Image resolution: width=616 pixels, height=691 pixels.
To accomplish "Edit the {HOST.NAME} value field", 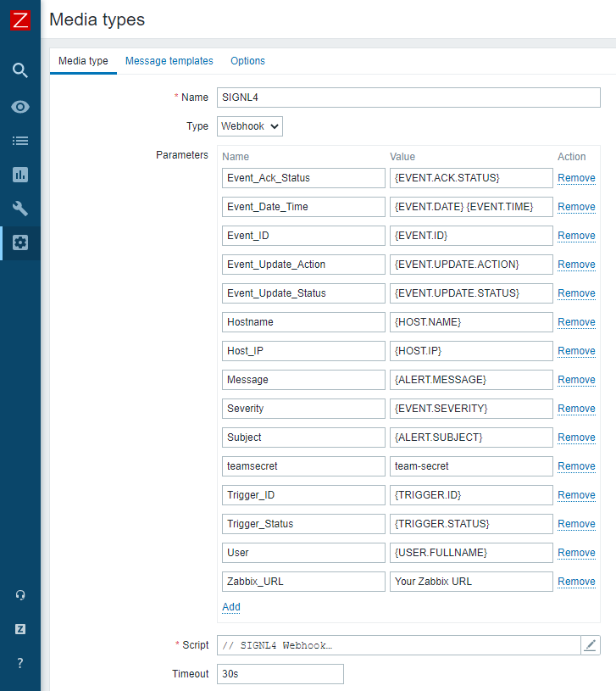I will tap(471, 322).
